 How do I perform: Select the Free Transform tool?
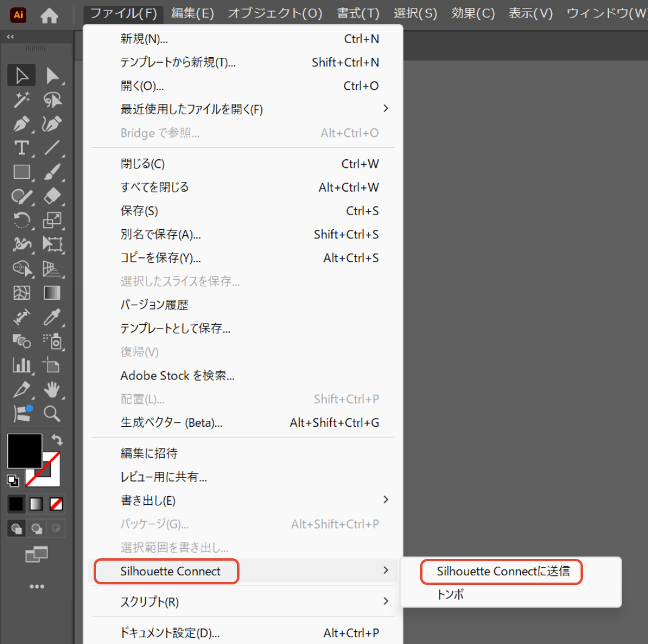click(x=52, y=244)
